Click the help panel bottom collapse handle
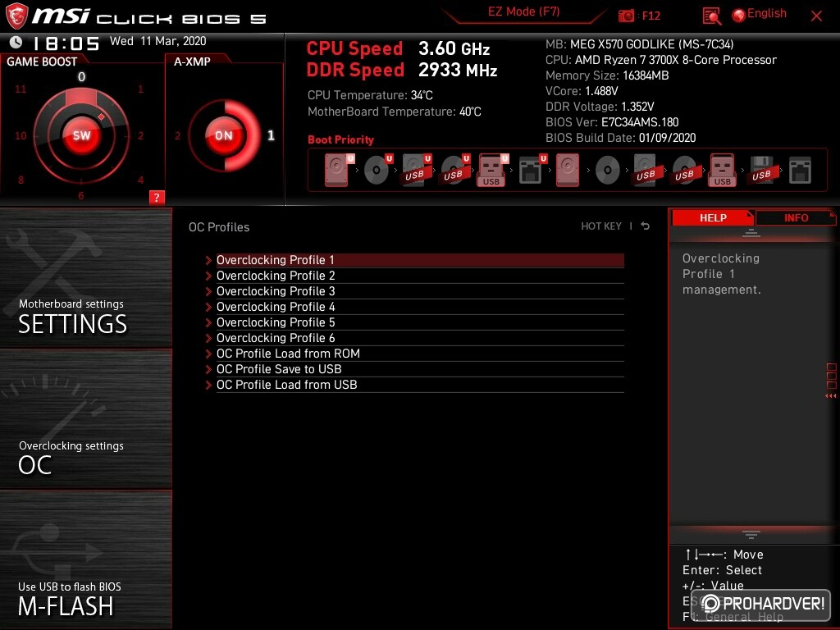This screenshot has width=840, height=630. click(751, 534)
